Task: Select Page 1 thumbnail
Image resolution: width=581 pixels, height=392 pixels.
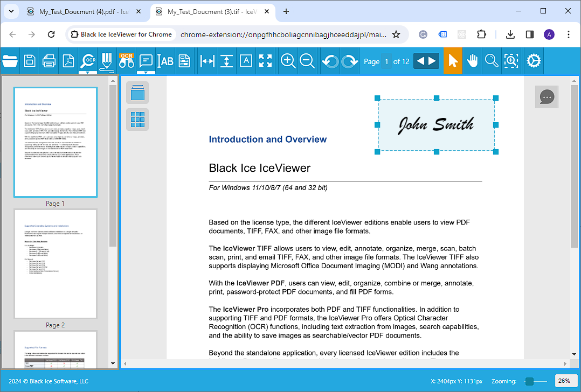Action: [56, 142]
